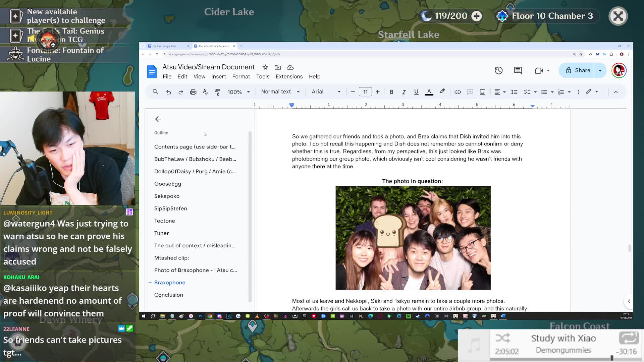Viewport: 644px width, 362px height.
Task: Open the Help menu
Action: (x=315, y=76)
